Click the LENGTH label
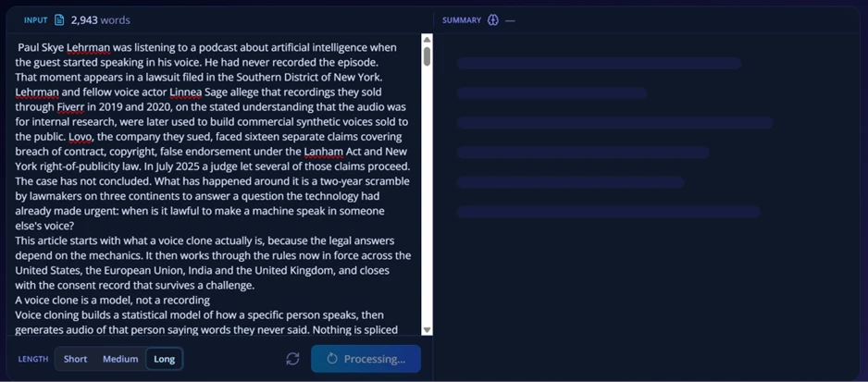 point(33,359)
